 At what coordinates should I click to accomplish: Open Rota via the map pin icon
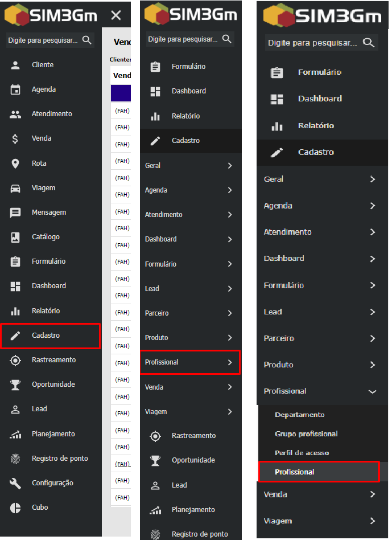[15, 163]
